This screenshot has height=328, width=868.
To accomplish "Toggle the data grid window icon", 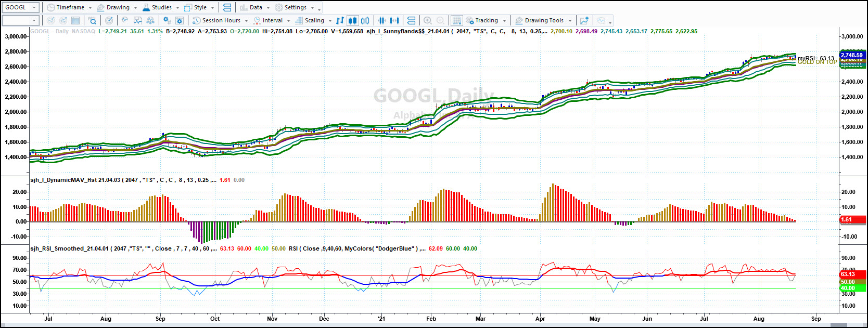I will [x=456, y=20].
